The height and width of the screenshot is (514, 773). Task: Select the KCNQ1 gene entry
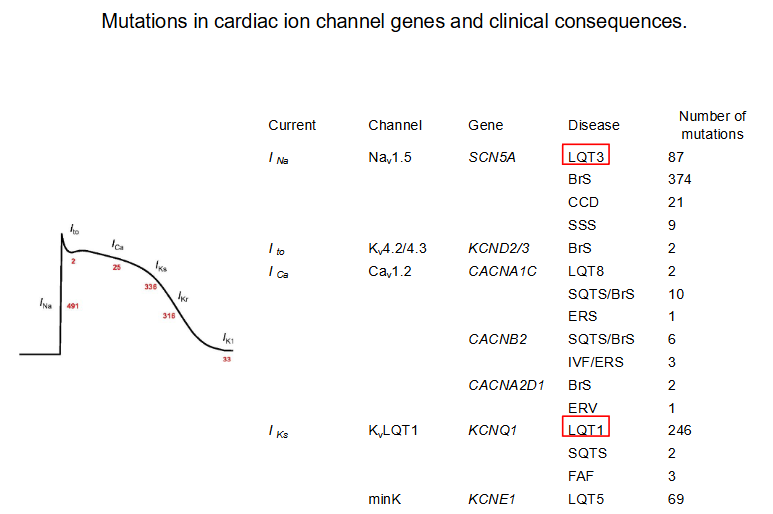tap(492, 431)
